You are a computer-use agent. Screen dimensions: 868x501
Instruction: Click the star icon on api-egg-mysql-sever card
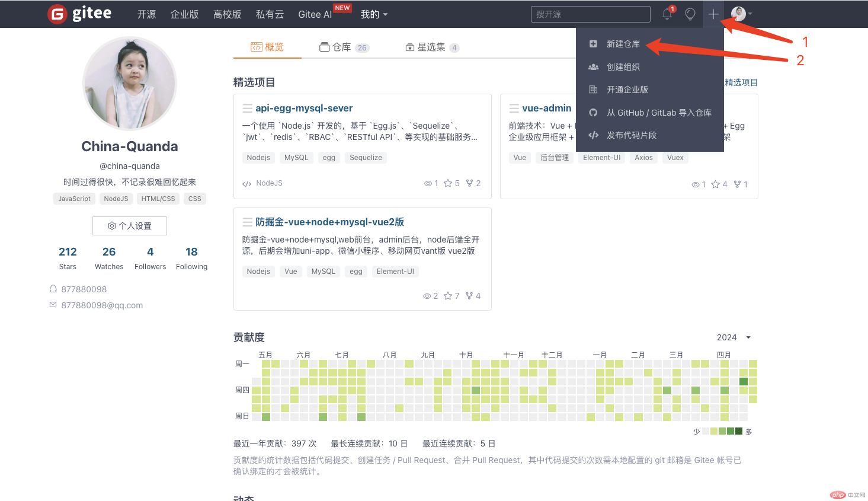(448, 183)
